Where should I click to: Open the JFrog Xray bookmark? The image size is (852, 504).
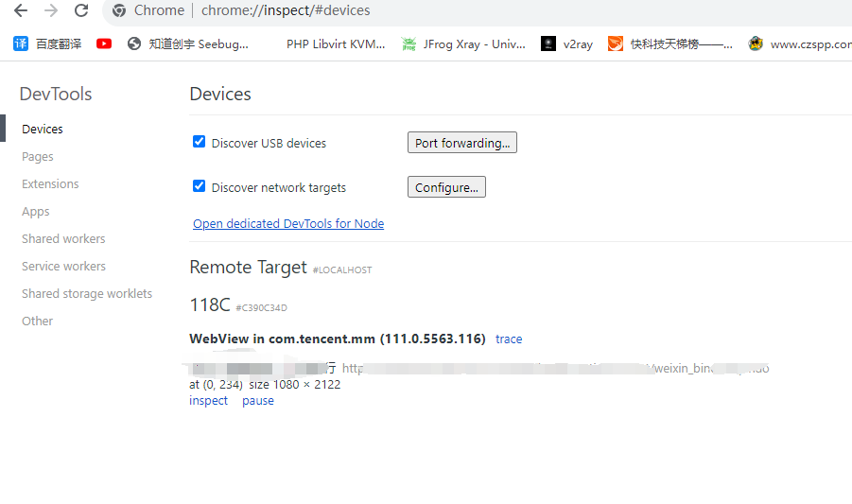pos(463,43)
